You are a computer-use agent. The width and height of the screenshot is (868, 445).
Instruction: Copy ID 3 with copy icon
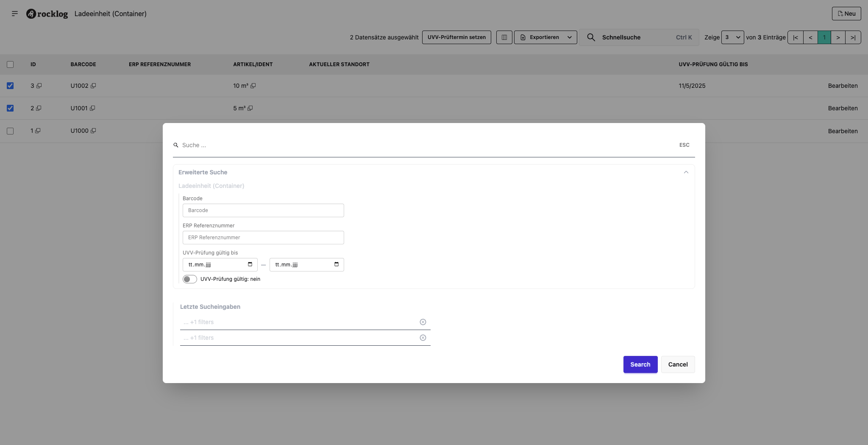(39, 86)
